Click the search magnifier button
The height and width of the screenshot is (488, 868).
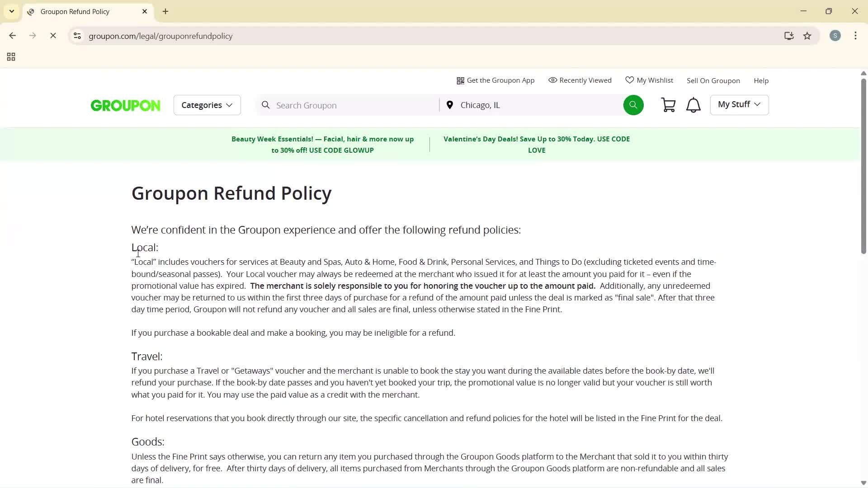click(633, 104)
